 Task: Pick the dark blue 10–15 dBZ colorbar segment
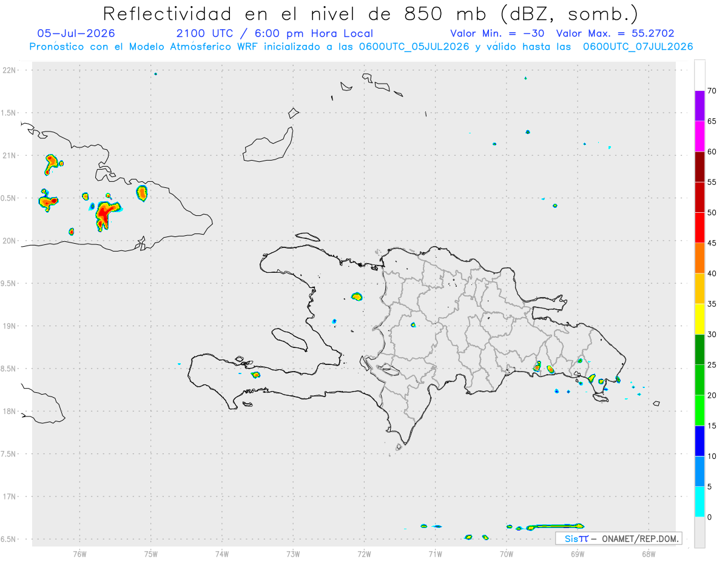click(699, 441)
